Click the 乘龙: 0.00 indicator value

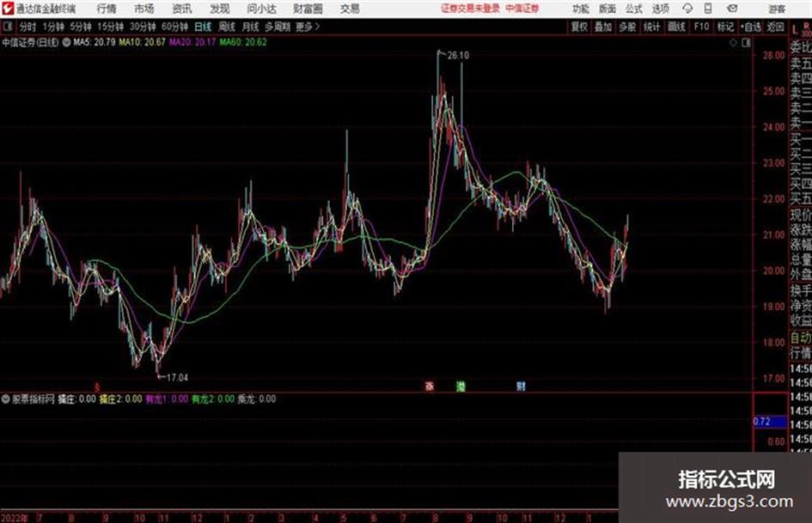[256, 399]
